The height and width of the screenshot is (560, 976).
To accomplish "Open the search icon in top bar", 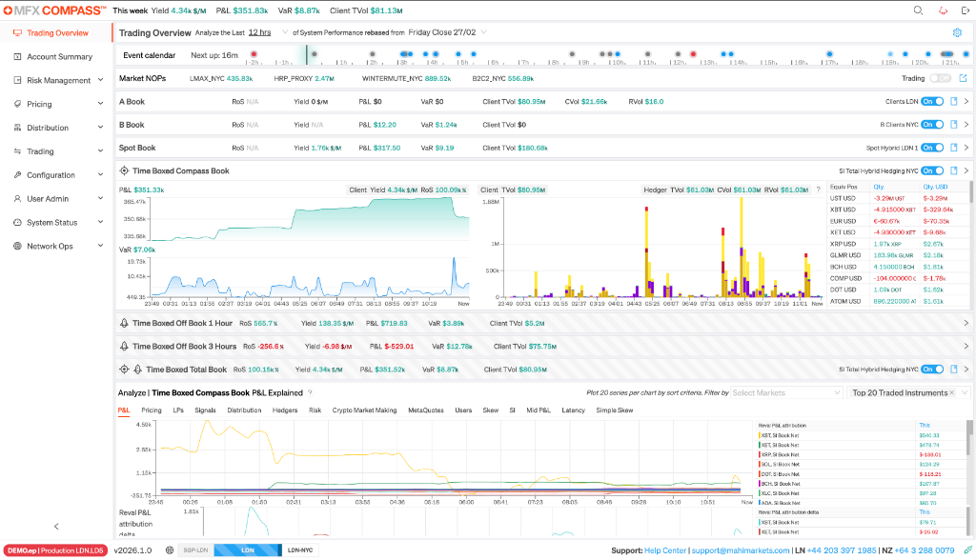I will click(x=918, y=10).
